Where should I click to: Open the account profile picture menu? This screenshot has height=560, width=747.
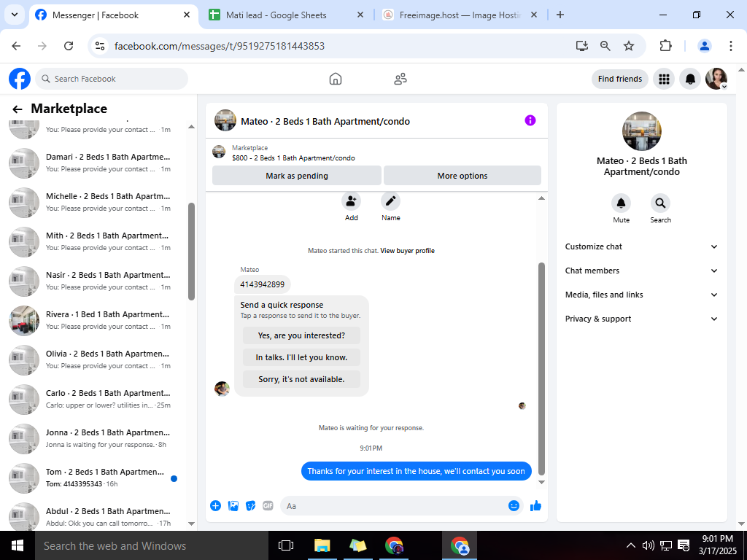point(716,79)
